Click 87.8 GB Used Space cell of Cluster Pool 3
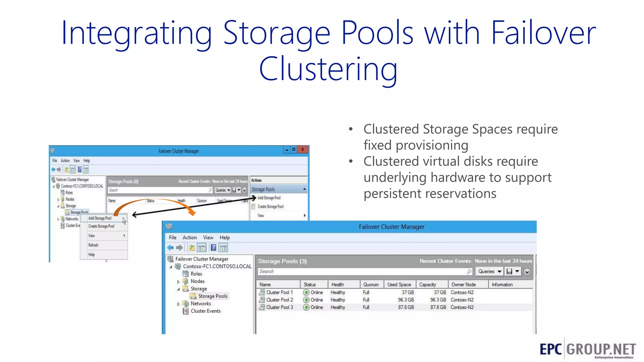The height and width of the screenshot is (362, 644). tap(406, 307)
